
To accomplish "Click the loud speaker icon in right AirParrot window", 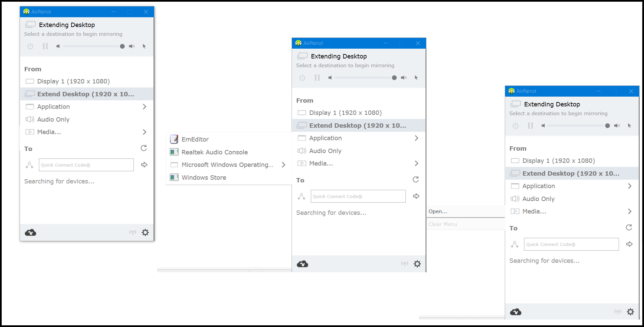I will pos(617,126).
